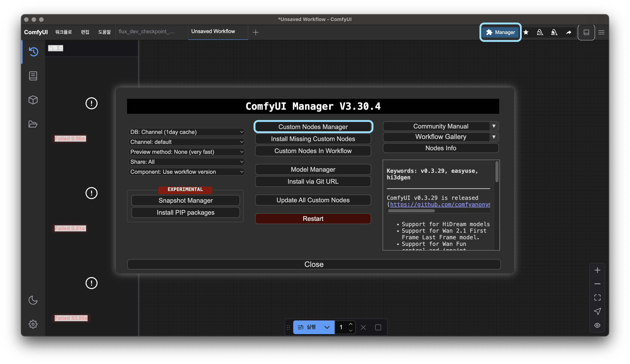The image size is (630, 364).
Task: Open the node library sidebar icon
Action: click(x=33, y=76)
